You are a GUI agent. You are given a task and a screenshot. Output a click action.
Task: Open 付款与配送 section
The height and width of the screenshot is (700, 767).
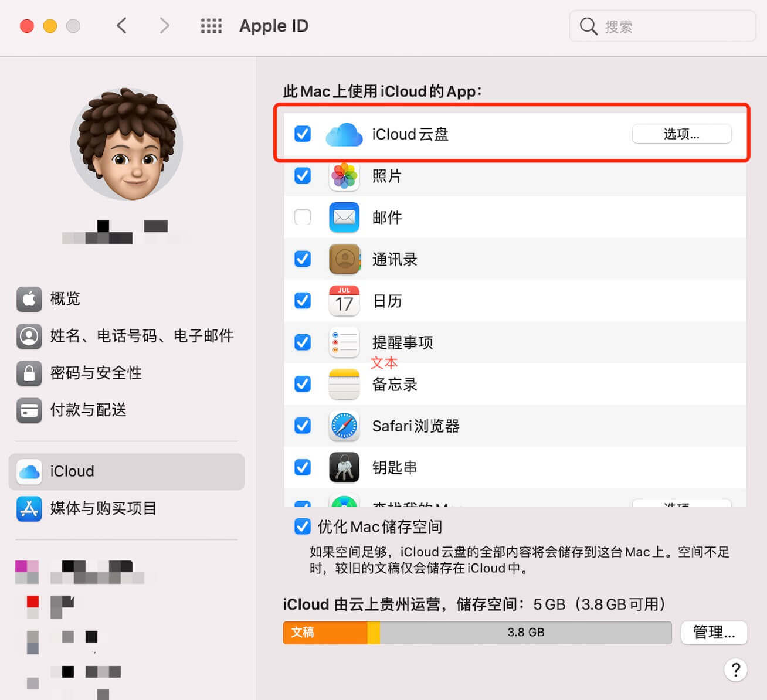pos(127,410)
